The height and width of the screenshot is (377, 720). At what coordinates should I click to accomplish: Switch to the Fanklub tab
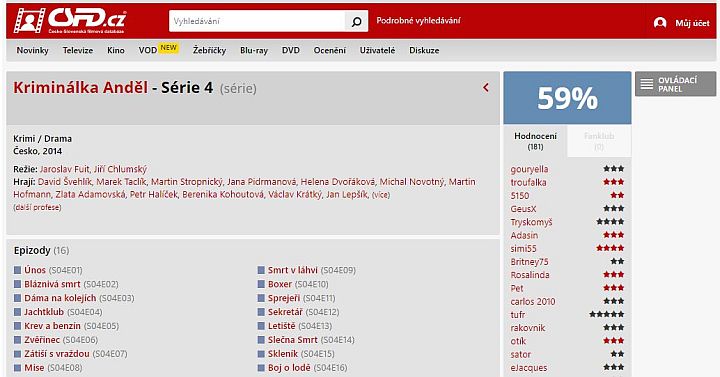pyautogui.click(x=599, y=141)
